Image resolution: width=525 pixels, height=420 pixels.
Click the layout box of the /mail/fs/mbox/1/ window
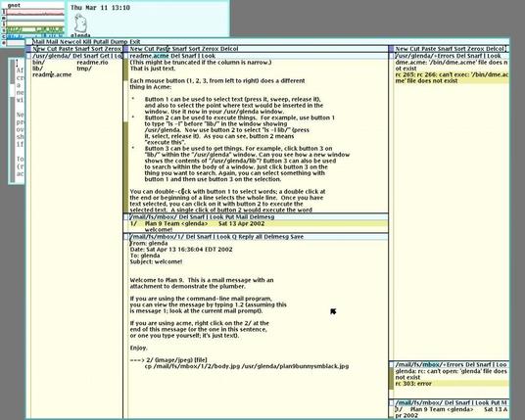tap(126, 237)
